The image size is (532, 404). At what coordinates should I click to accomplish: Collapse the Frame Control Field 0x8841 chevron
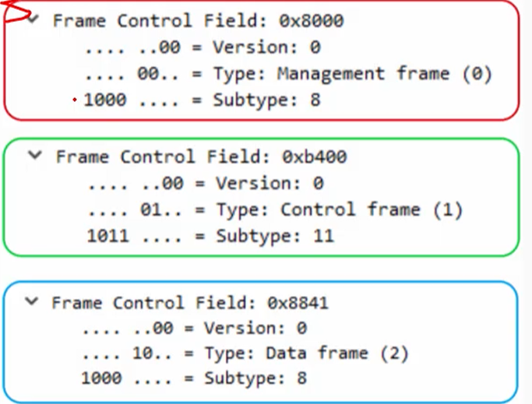[x=32, y=301]
